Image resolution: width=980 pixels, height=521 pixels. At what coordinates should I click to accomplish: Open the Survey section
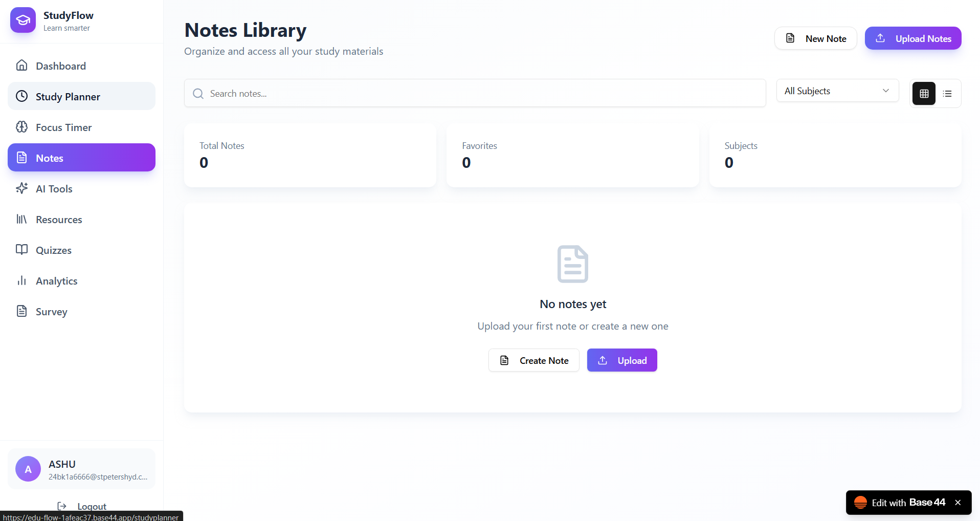(x=81, y=311)
